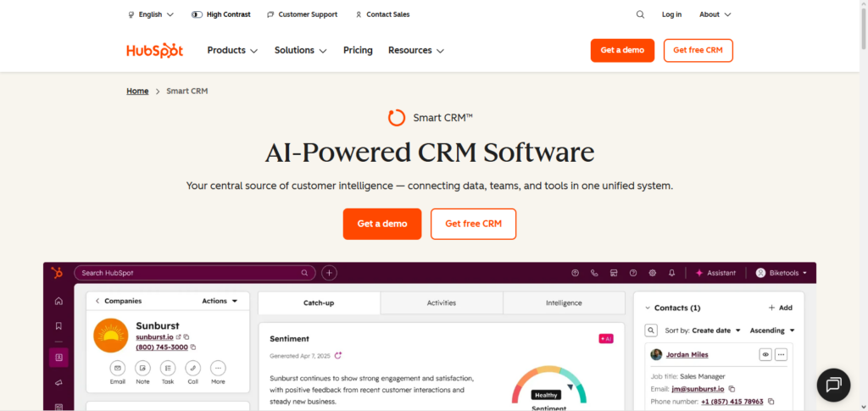Click the Sunburst company logo avatar
The width and height of the screenshot is (868, 411).
pyautogui.click(x=111, y=336)
